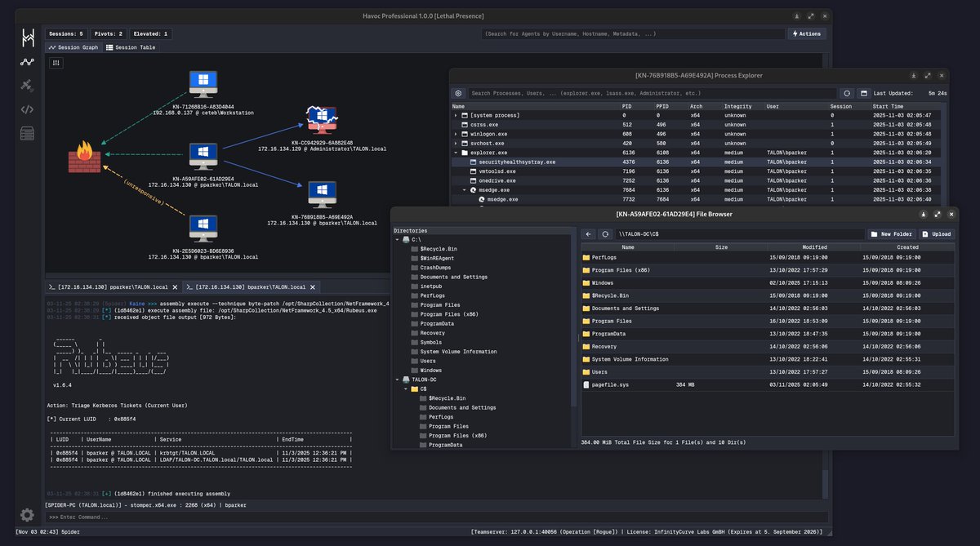Collapse the explorer.exe process tree
This screenshot has width=980, height=546.
click(457, 153)
